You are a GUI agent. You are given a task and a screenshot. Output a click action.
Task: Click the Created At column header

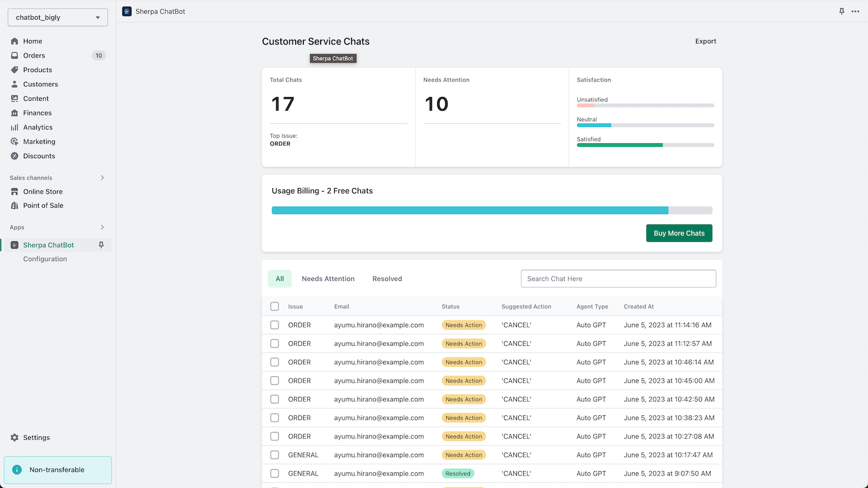tap(639, 306)
